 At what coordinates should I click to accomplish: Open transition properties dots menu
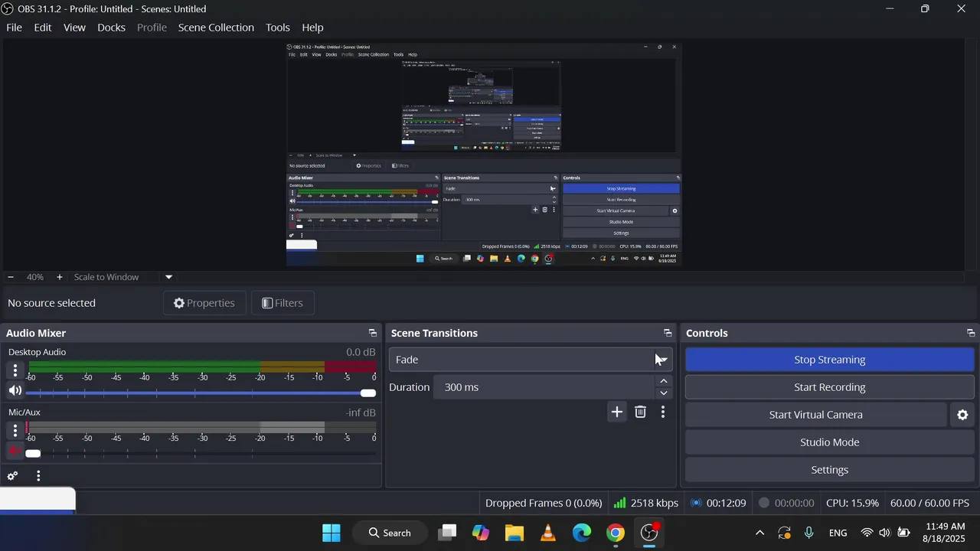click(x=663, y=412)
